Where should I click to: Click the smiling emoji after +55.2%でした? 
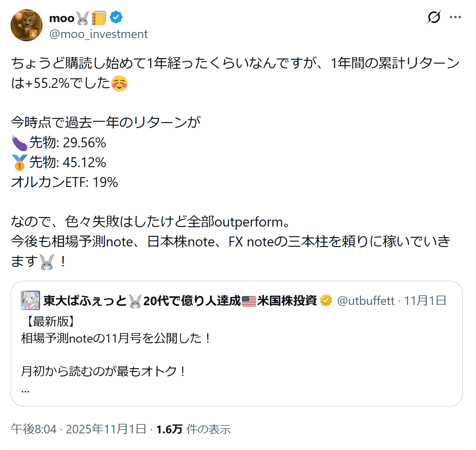click(119, 84)
